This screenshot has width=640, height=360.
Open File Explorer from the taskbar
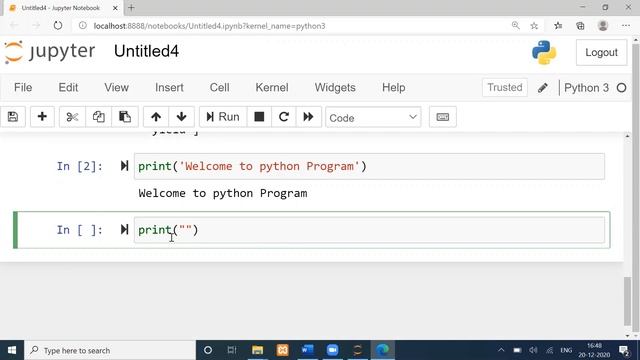tap(258, 350)
